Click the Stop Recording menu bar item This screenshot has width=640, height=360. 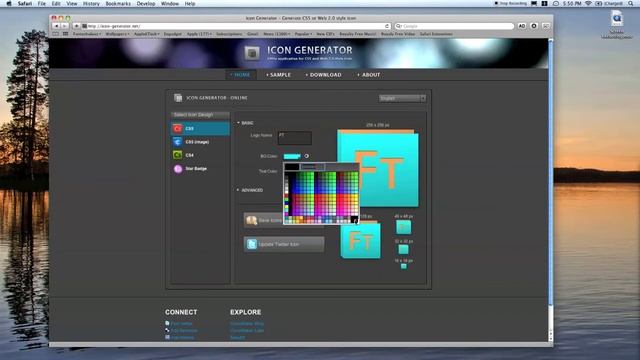(510, 3)
